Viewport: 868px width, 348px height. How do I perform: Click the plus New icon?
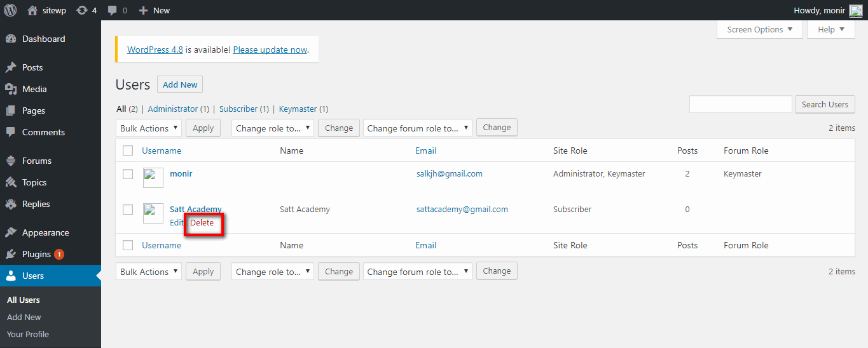(143, 10)
